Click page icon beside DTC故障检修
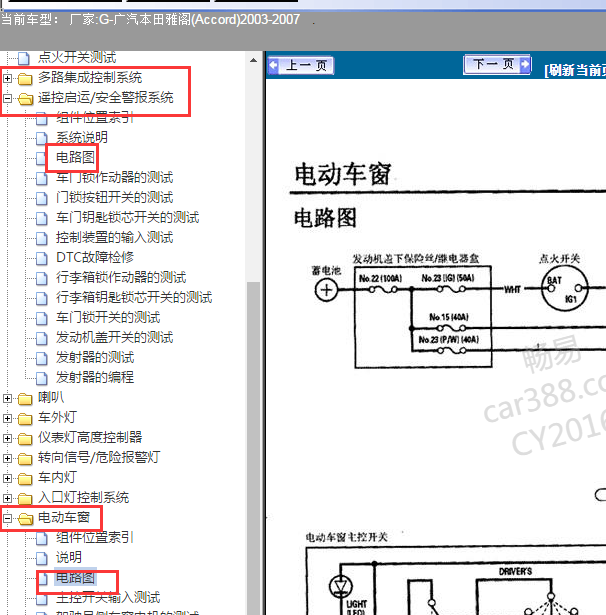Image resolution: width=606 pixels, height=615 pixels. tap(42, 258)
